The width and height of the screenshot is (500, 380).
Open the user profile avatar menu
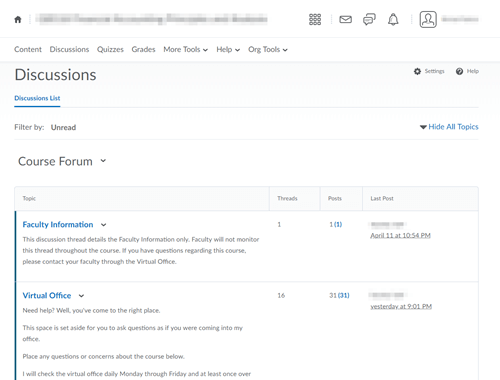pos(428,19)
